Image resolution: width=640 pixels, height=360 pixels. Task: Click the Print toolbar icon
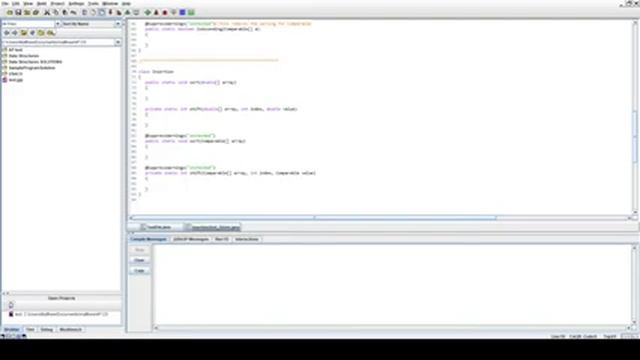36,13
